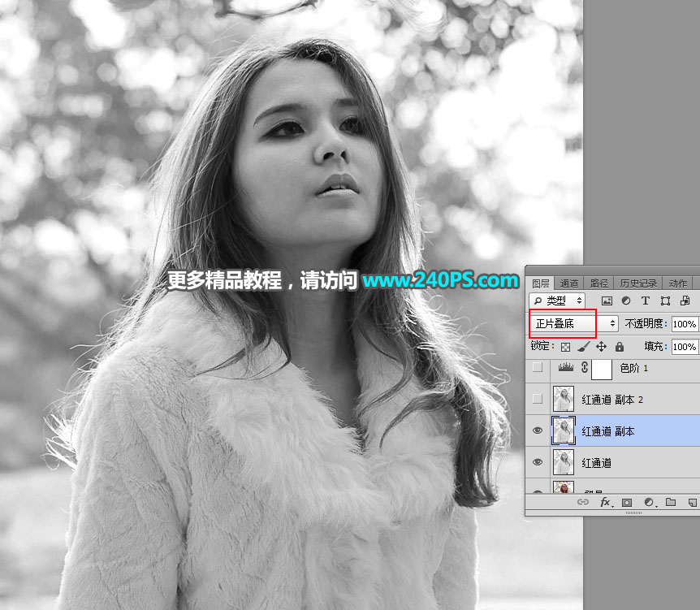Screen dimensions: 700x610
Task: Hide the 红通道 副本 layer
Action: click(x=538, y=430)
